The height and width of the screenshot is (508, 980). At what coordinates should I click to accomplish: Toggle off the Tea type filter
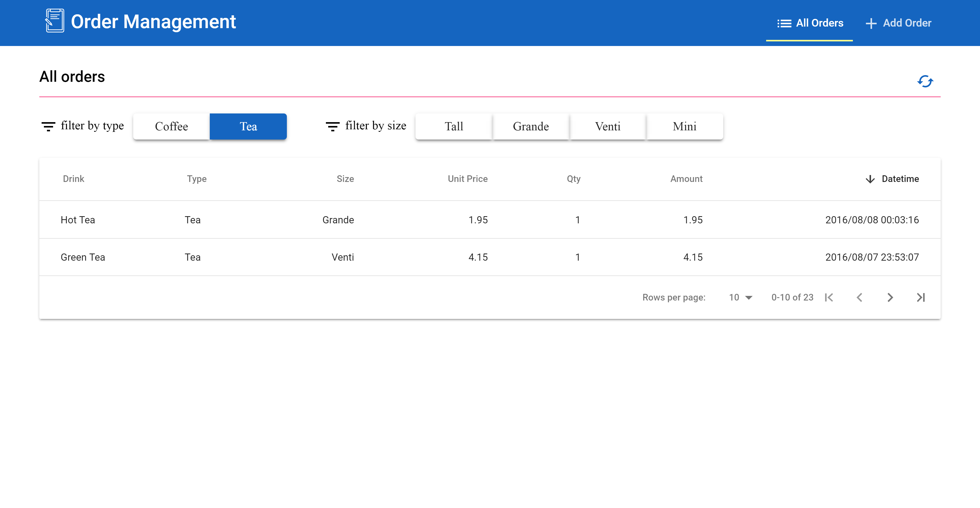[248, 126]
